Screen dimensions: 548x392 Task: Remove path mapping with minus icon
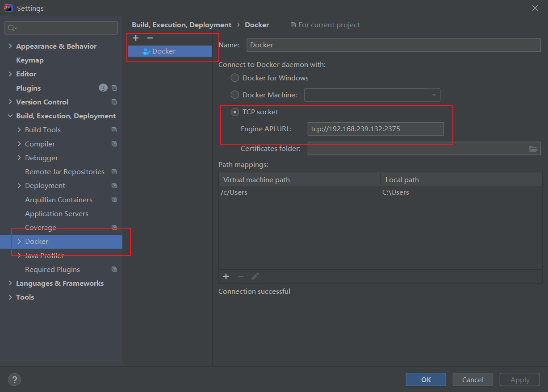[x=241, y=276]
